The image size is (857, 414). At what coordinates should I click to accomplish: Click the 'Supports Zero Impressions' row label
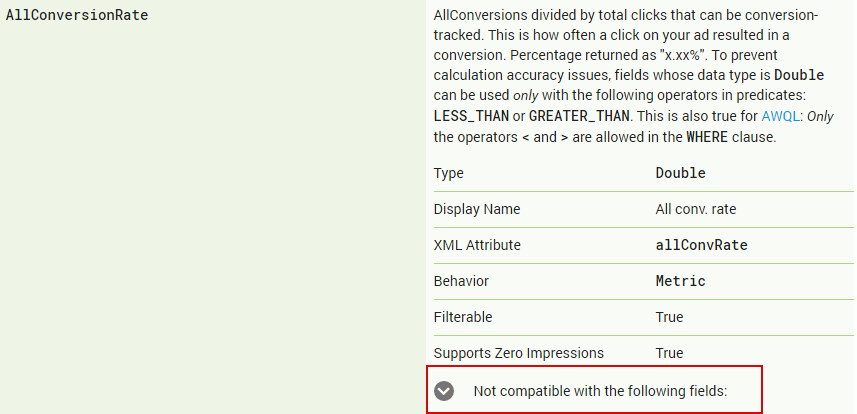coord(518,353)
